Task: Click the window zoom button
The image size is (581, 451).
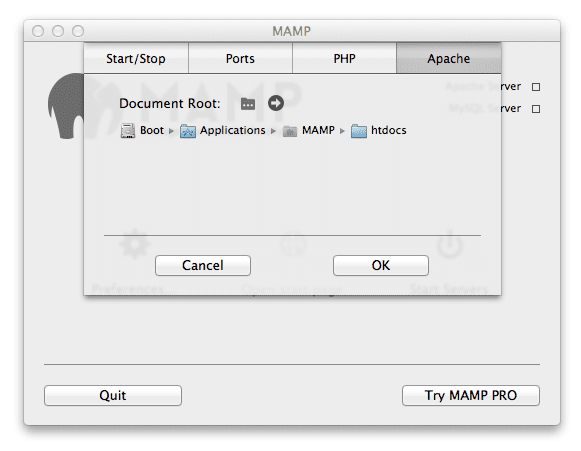Action: tap(78, 31)
